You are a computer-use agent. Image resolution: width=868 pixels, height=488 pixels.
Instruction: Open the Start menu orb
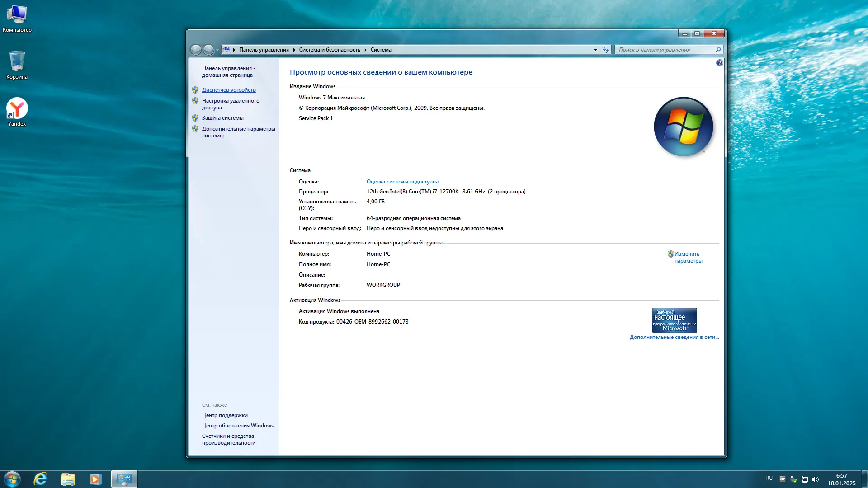(x=12, y=479)
